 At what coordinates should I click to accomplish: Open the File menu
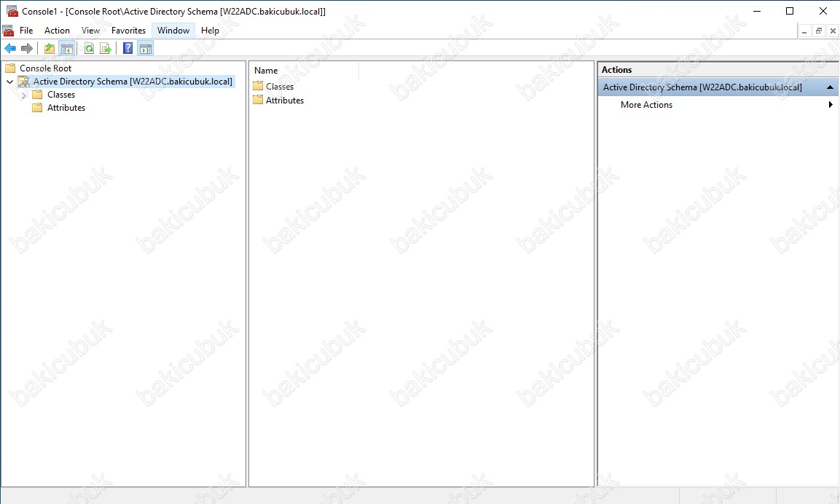tap(26, 31)
